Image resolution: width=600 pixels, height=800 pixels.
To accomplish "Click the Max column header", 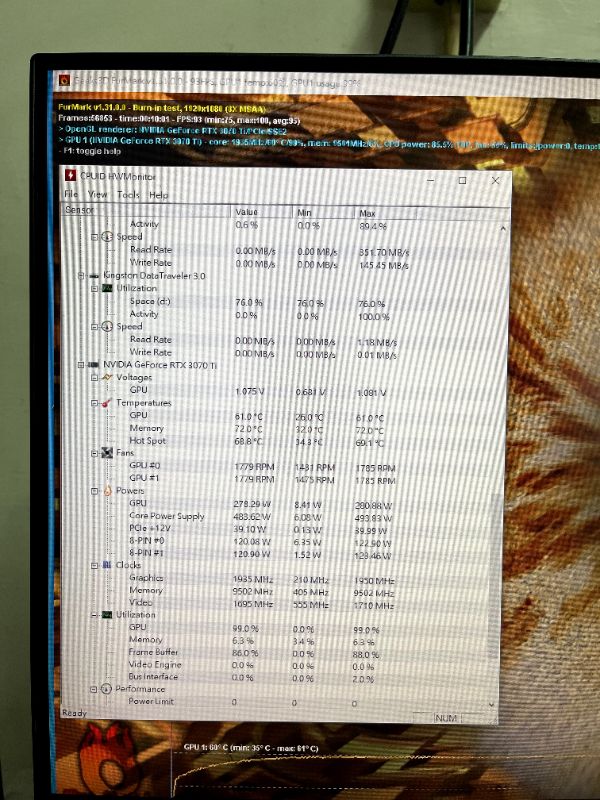I will pyautogui.click(x=385, y=213).
